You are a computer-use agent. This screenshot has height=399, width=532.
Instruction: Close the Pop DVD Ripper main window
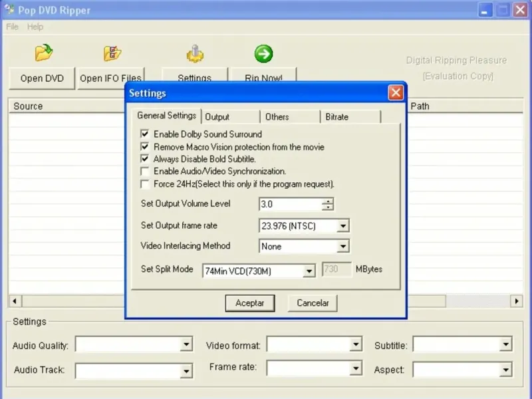521,10
